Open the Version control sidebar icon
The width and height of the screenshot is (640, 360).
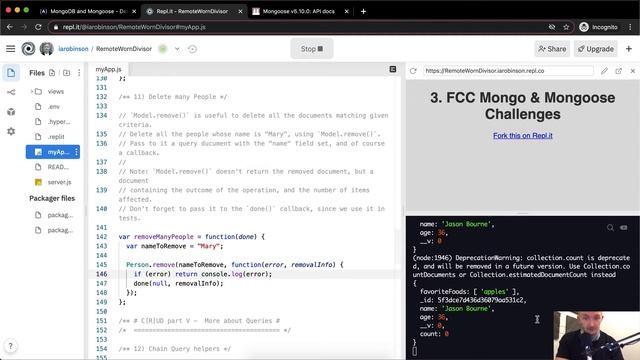[11, 92]
